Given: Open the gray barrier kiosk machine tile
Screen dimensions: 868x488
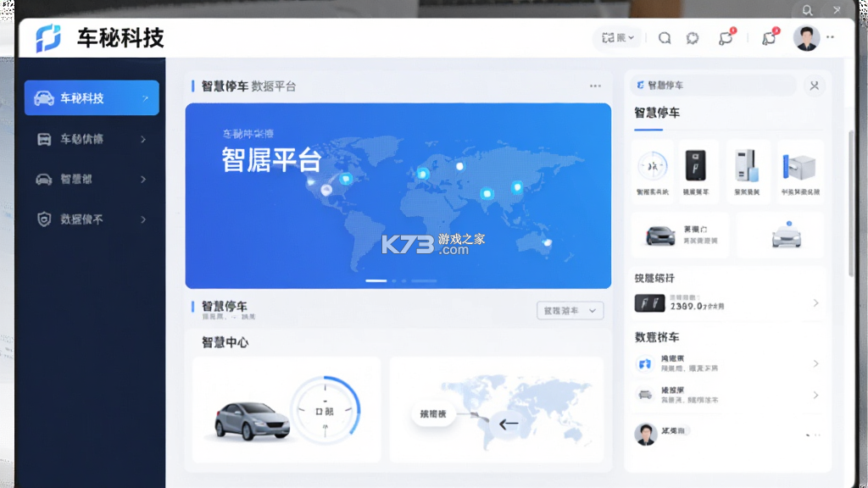Looking at the screenshot, I should tap(747, 170).
